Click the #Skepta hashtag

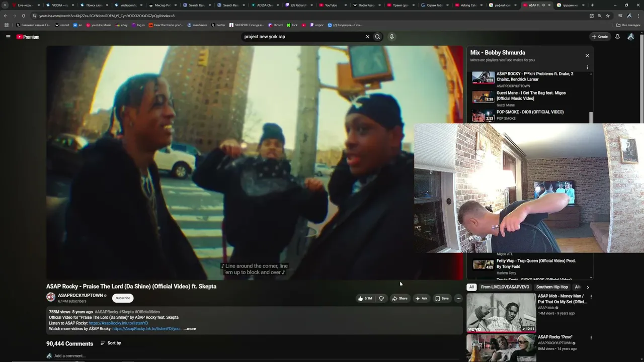(x=126, y=312)
